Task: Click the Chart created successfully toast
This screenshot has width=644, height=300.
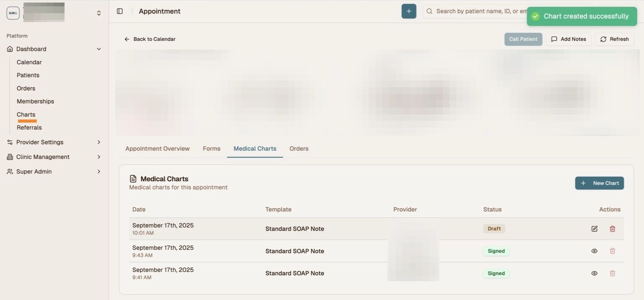Action: click(582, 16)
